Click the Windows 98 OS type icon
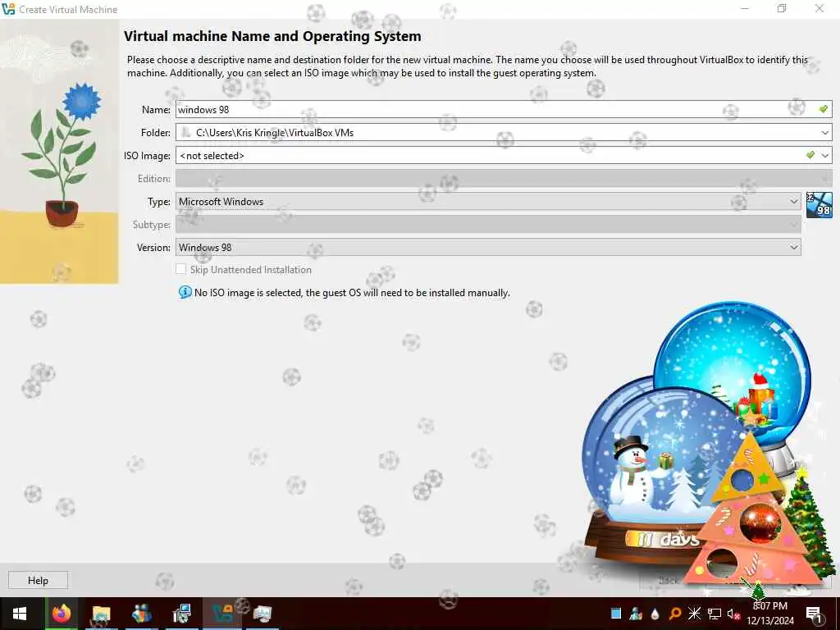Viewport: 840px width, 630px height. point(819,204)
